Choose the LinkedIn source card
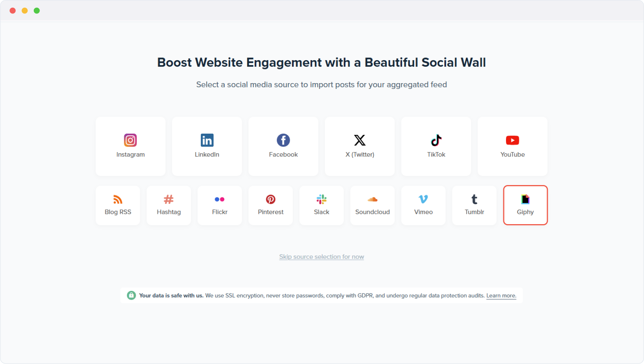Viewport: 644px width, 364px height. click(x=207, y=146)
